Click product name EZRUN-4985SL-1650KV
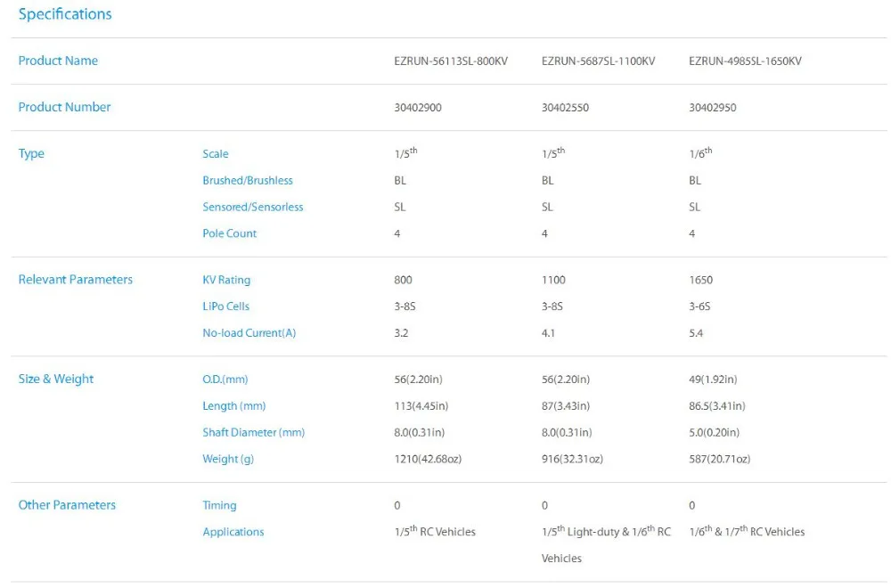The height and width of the screenshot is (588, 891). click(745, 61)
